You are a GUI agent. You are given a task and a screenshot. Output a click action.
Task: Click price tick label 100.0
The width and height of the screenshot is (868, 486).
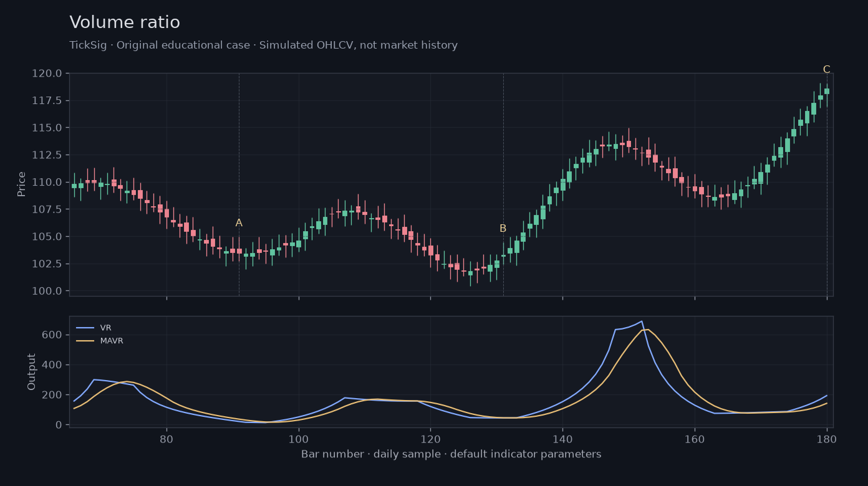pos(47,291)
